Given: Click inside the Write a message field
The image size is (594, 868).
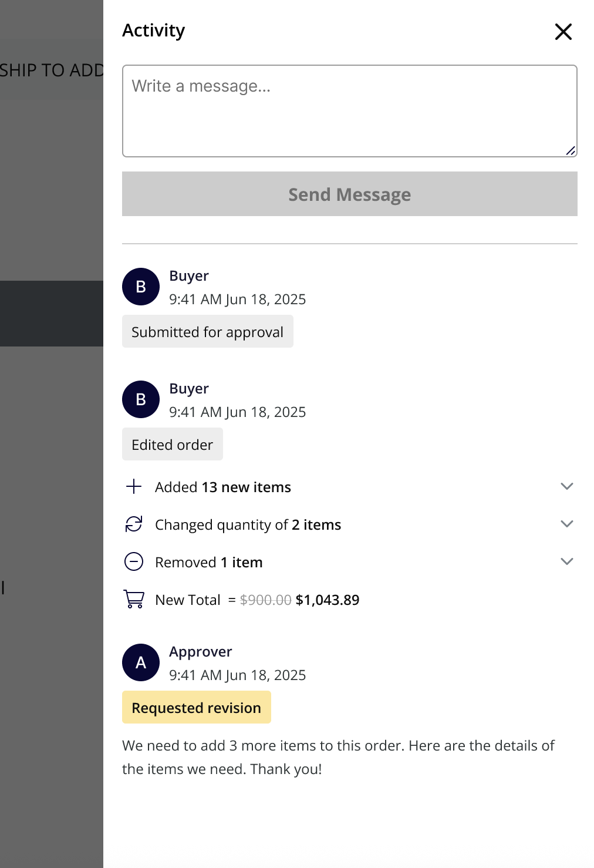Looking at the screenshot, I should point(349,110).
